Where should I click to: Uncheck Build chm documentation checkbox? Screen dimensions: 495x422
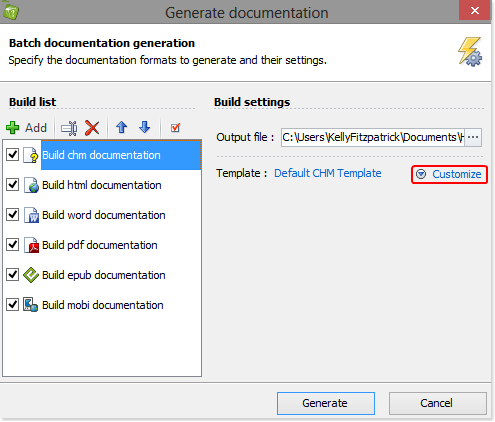tap(13, 155)
